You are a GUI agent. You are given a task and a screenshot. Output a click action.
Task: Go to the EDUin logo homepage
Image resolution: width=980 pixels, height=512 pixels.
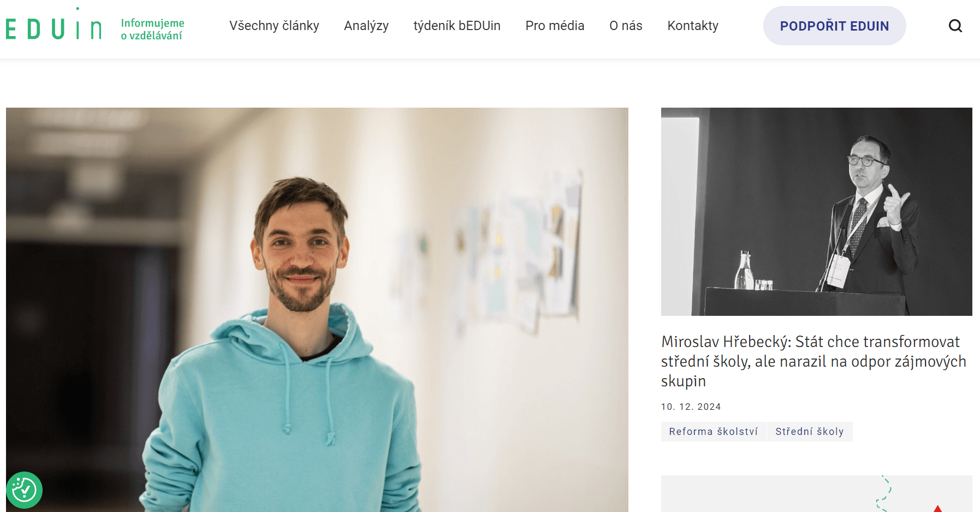pos(54,26)
